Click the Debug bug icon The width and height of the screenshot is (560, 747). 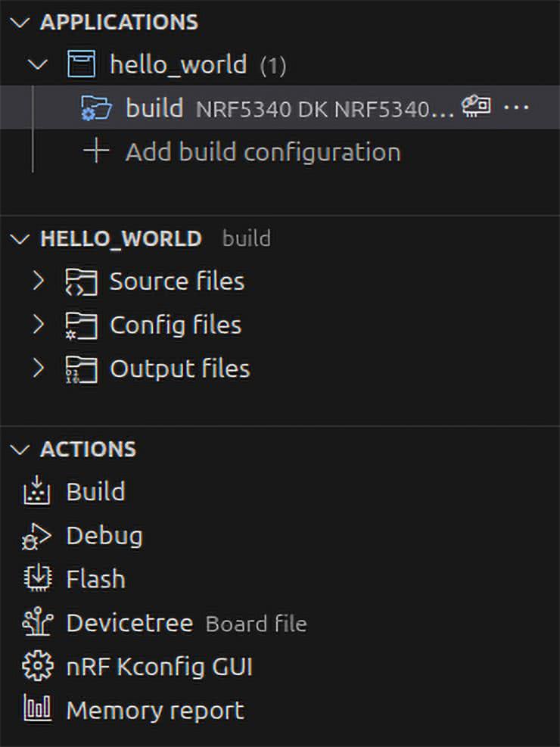36,537
